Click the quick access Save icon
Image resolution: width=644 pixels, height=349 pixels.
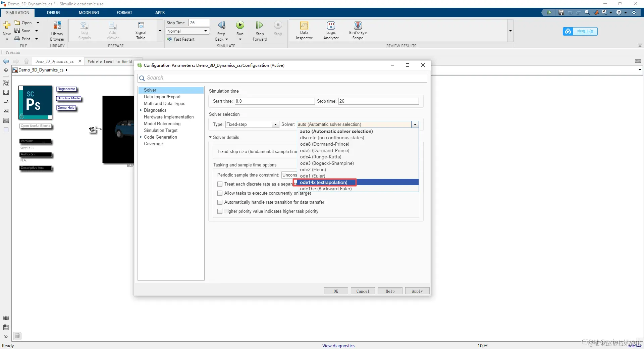point(561,12)
